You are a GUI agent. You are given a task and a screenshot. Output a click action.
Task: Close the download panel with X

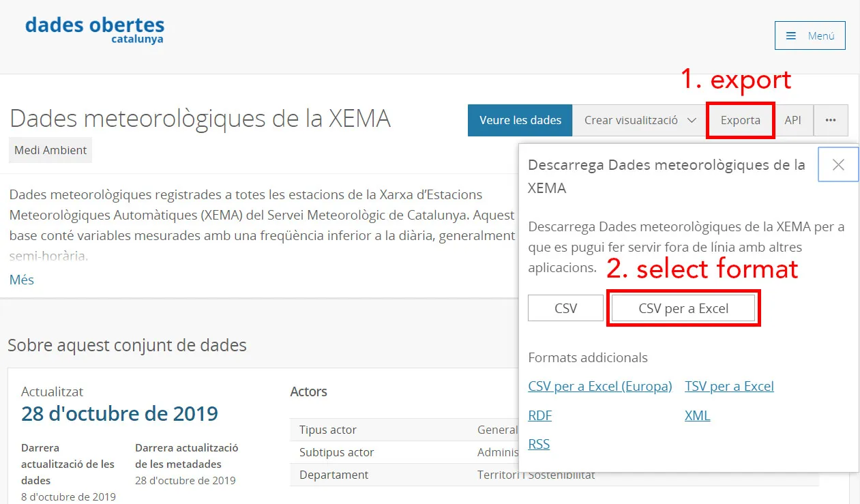click(838, 164)
